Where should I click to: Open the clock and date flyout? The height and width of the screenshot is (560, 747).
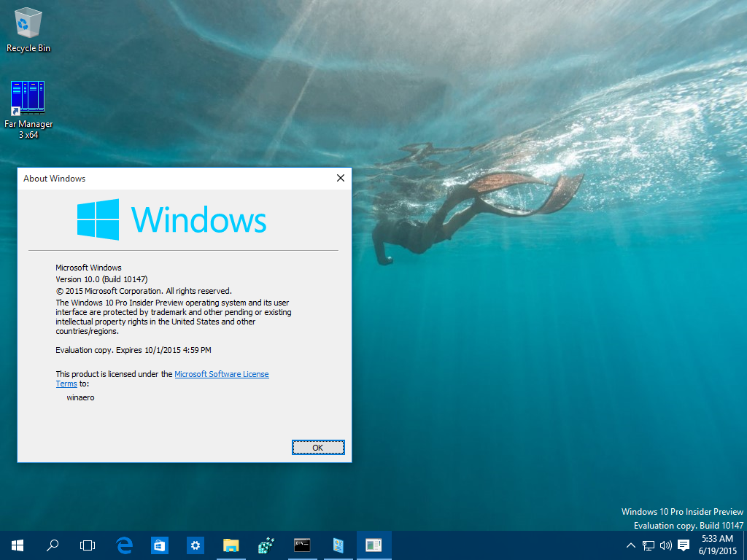(x=718, y=545)
